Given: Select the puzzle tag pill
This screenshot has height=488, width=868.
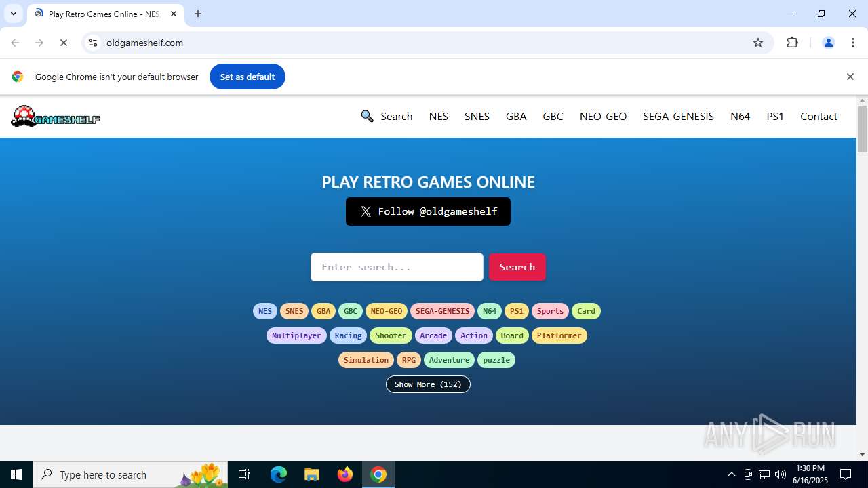Looking at the screenshot, I should click(496, 360).
